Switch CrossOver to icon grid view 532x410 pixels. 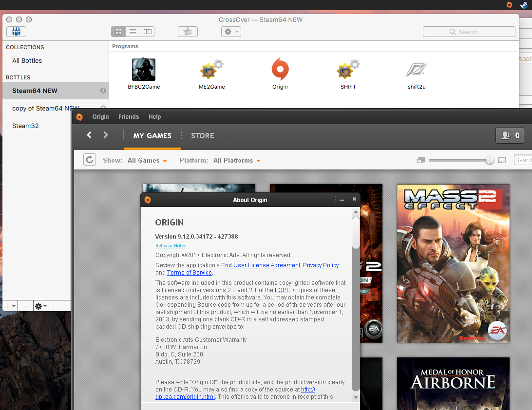coord(118,32)
